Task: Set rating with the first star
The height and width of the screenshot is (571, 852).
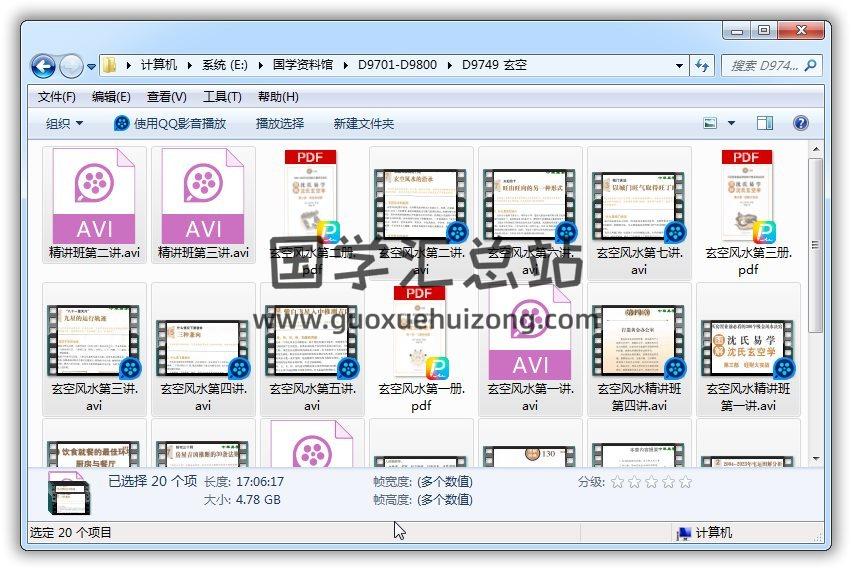Action: [x=617, y=482]
